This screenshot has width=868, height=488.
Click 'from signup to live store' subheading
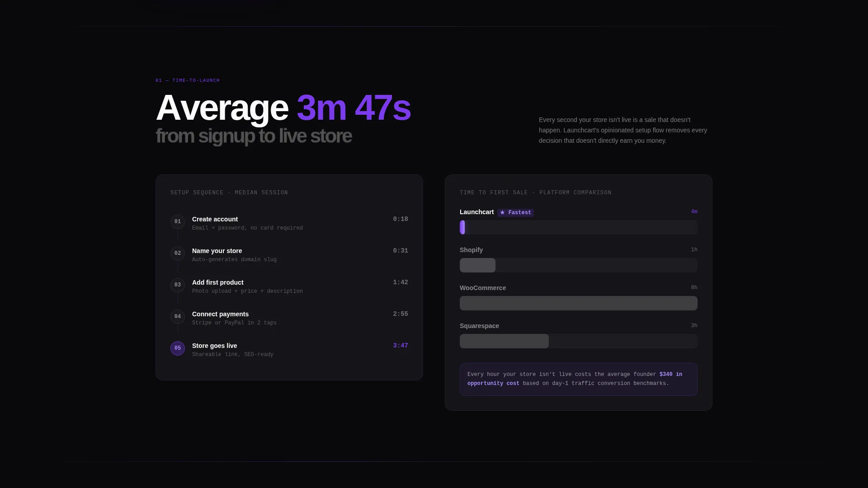coord(254,136)
